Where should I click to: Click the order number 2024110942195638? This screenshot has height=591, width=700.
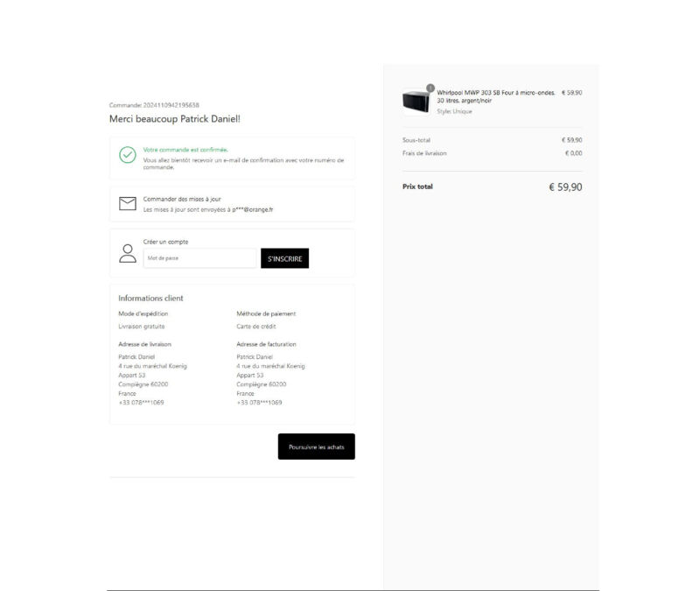point(171,105)
